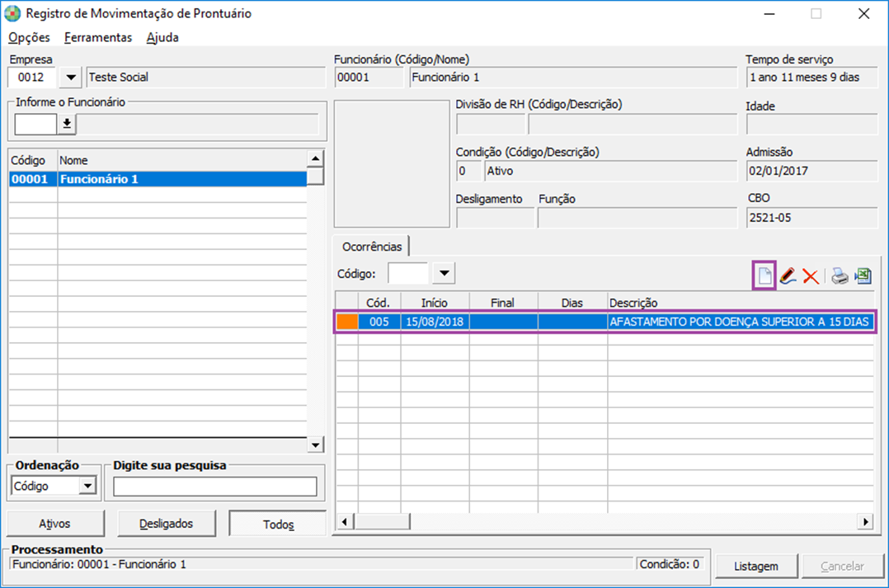Close the window with the X button

click(x=863, y=14)
